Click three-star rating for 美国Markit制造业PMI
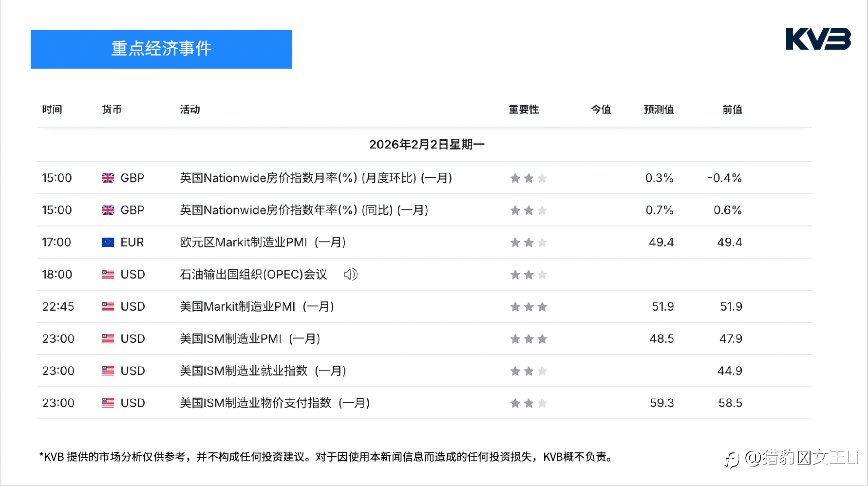The image size is (868, 486). tap(528, 307)
